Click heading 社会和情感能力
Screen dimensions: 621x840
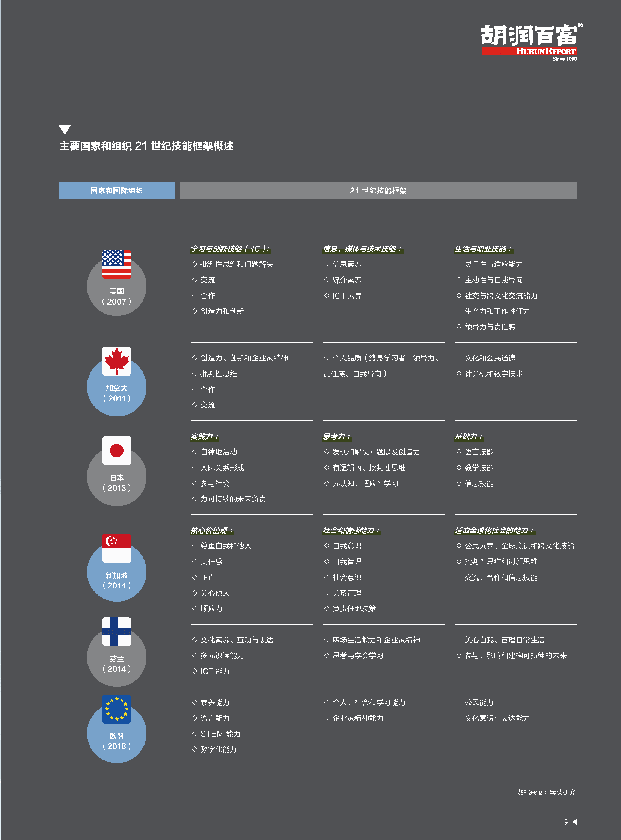(351, 531)
